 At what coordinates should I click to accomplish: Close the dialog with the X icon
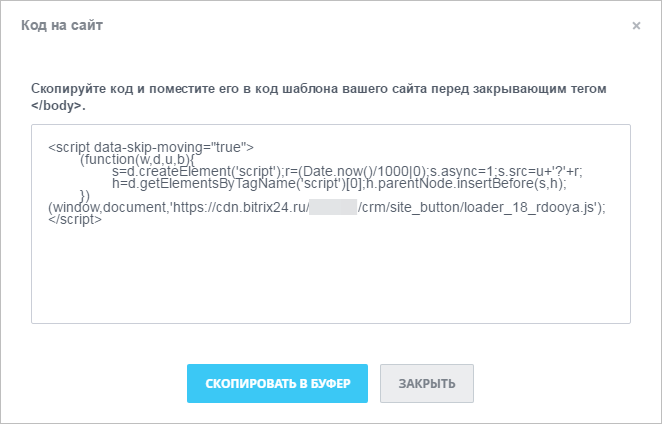pyautogui.click(x=636, y=26)
